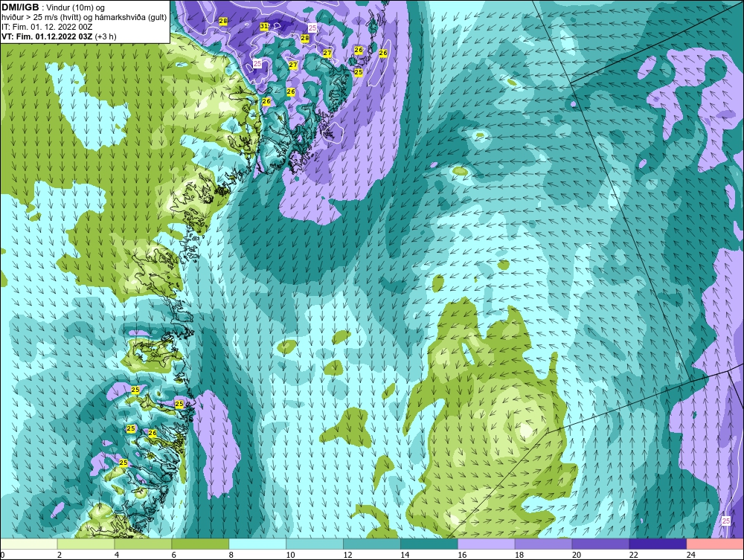The image size is (744, 560).
Task: Click the 'VT: Fim. 01.12.2022 03Z (+3 h)' line
Action: click(x=59, y=36)
